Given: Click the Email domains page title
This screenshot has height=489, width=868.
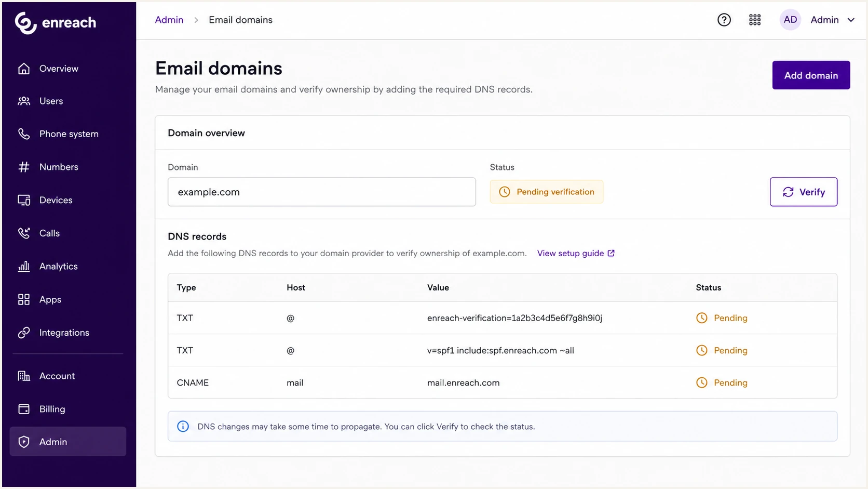Looking at the screenshot, I should (219, 69).
